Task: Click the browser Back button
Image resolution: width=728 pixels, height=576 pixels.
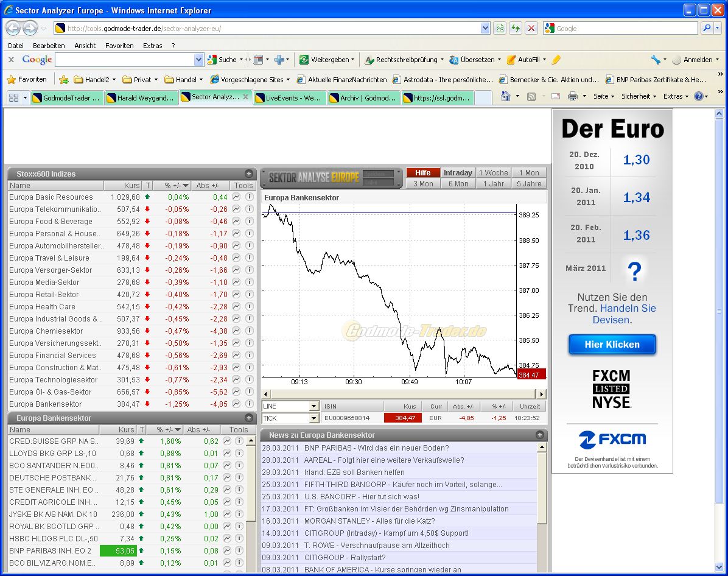Action: coord(13,29)
